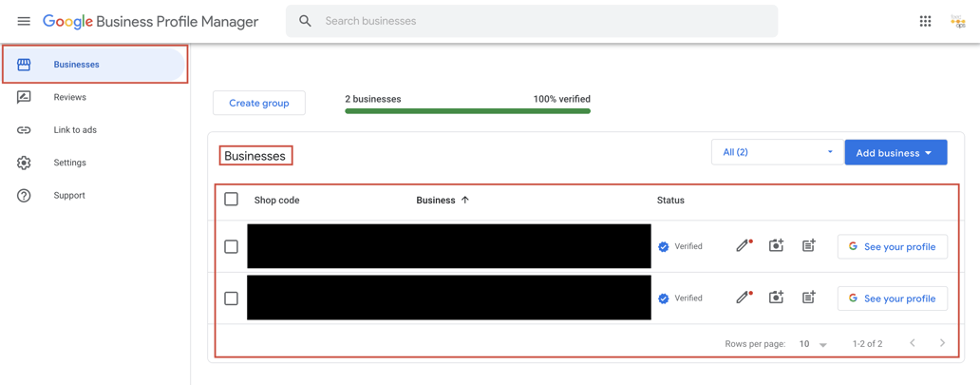Click the verification progress bar
980x385 pixels.
click(467, 111)
